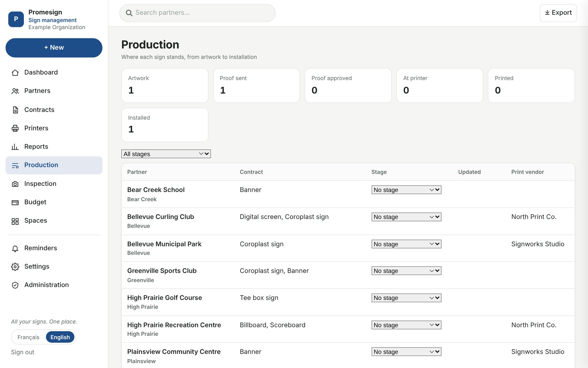588x368 pixels.
Task: Open stage dropdown for Bellevue Municipal Park
Action: click(406, 244)
